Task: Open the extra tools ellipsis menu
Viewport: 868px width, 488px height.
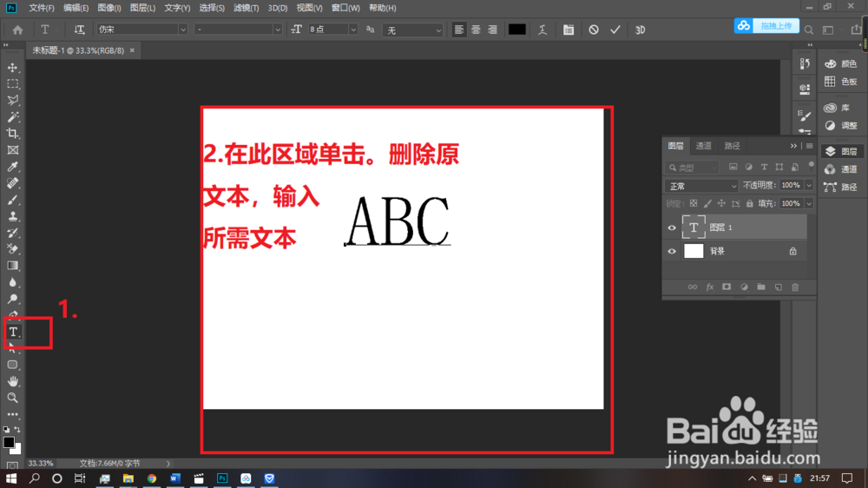Action: coord(12,414)
